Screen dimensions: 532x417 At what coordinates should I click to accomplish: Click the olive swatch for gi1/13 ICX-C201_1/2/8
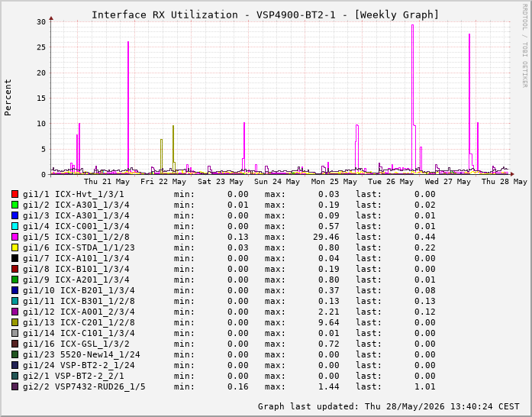(x=15, y=322)
